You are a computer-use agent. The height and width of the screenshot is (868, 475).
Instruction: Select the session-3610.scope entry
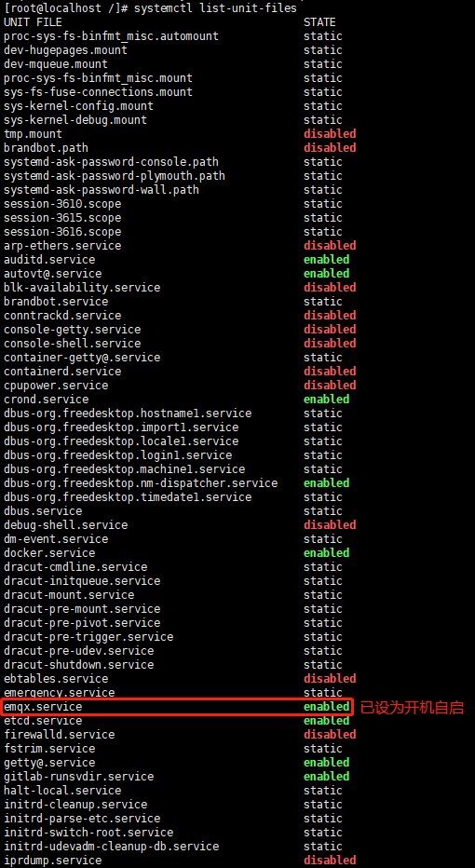pyautogui.click(x=62, y=204)
